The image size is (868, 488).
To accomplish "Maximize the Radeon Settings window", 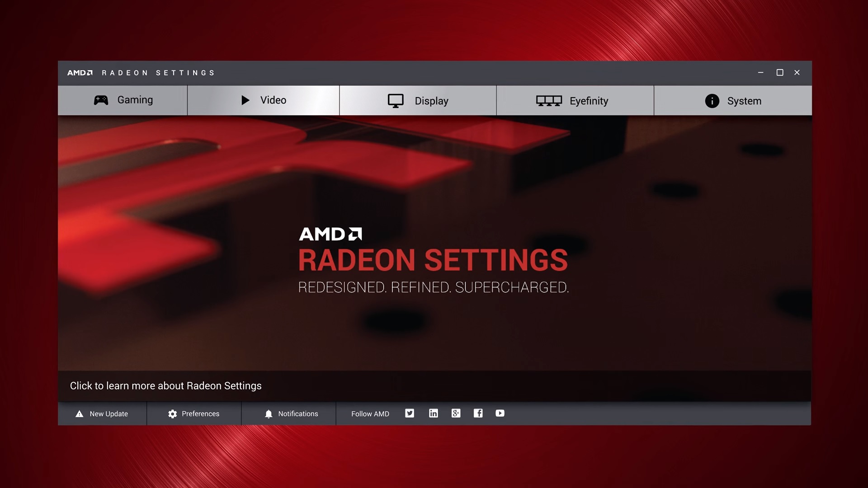I will point(780,73).
